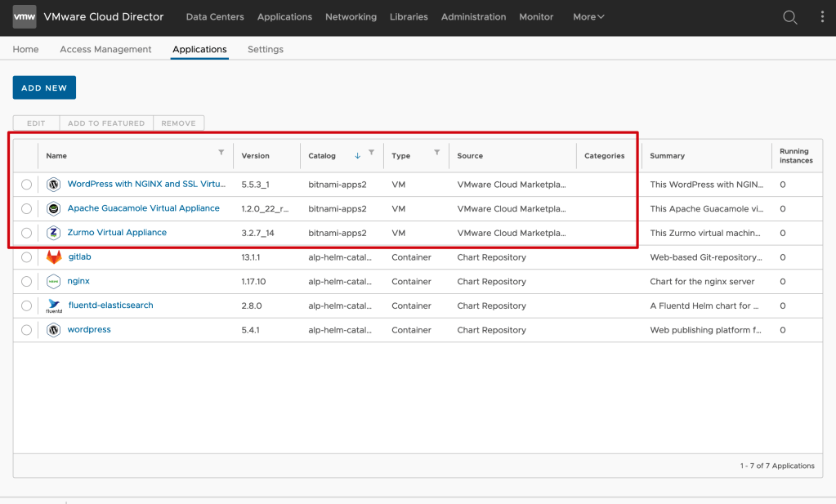The height and width of the screenshot is (504, 836).
Task: Click the Type column filter icon
Action: click(x=436, y=153)
